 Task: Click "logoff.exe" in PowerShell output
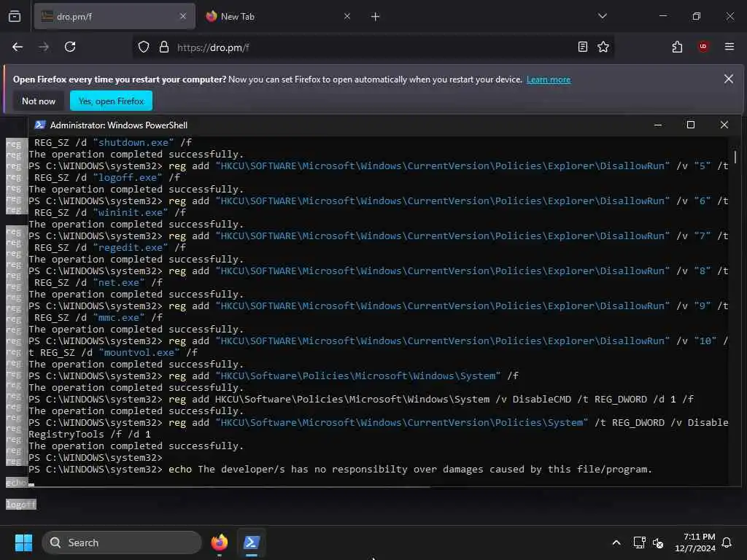[128, 177]
